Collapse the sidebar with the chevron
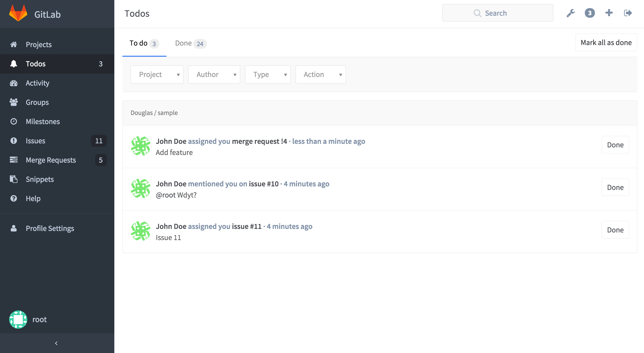The height and width of the screenshot is (353, 644). [x=56, y=343]
